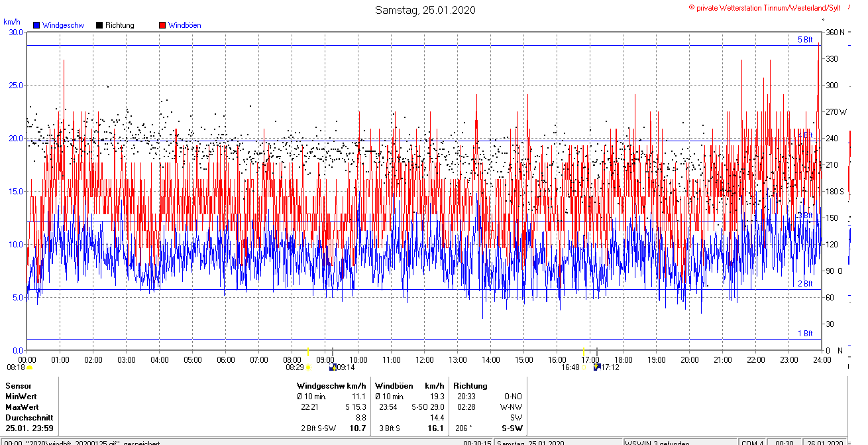Click the minimum wind speed value 11.1

358,396
